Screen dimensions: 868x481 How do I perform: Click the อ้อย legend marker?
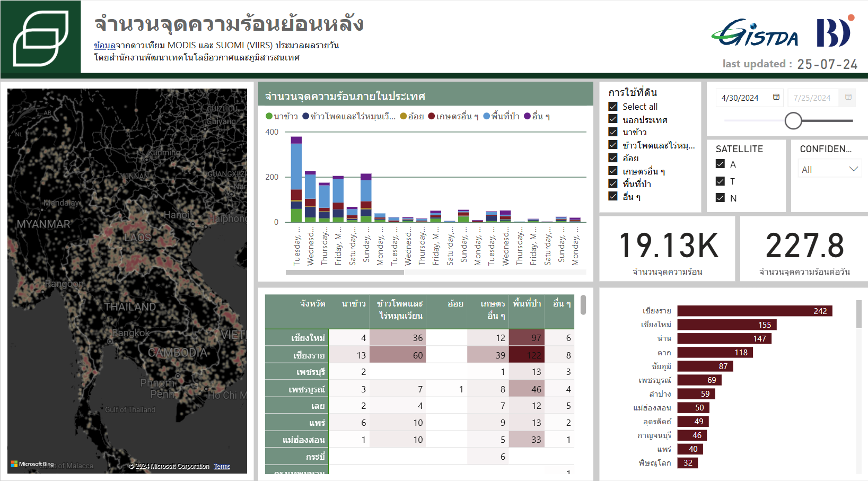[x=403, y=116]
